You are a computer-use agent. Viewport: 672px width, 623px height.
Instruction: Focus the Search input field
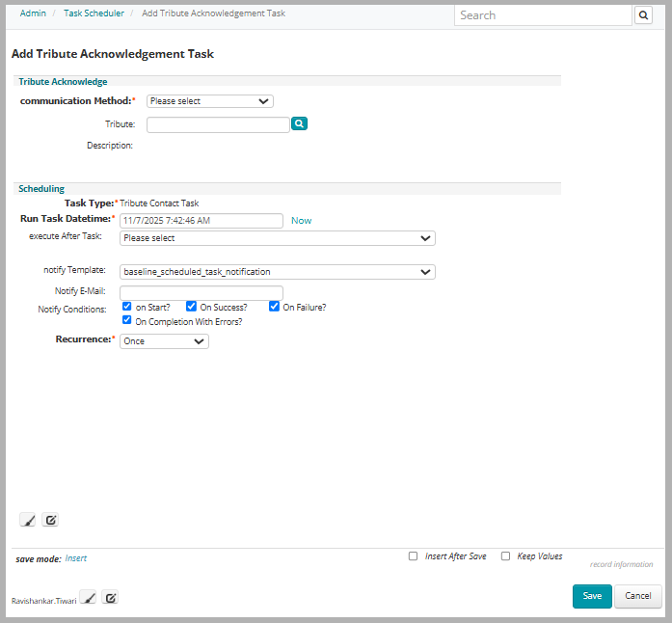543,15
